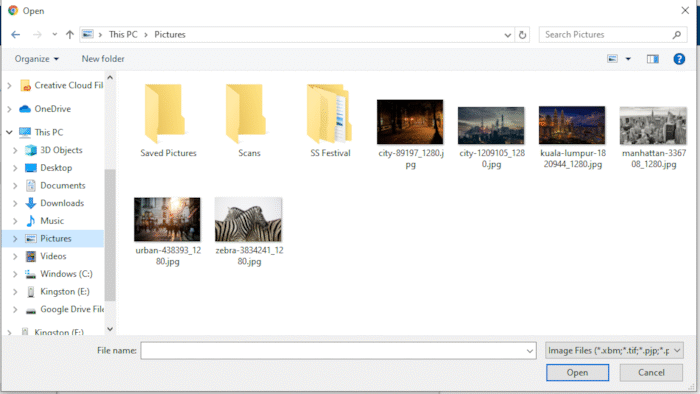Expand the Downloads node
This screenshot has height=394, width=700.
(15, 203)
